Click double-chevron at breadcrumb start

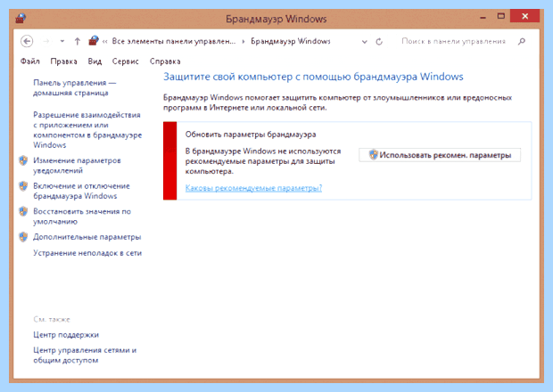tap(104, 42)
